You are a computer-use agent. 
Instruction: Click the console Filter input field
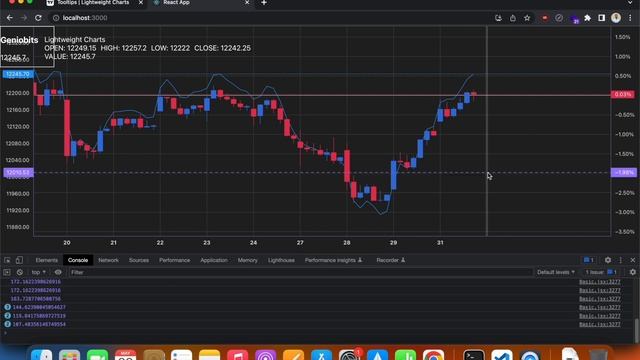pos(300,272)
